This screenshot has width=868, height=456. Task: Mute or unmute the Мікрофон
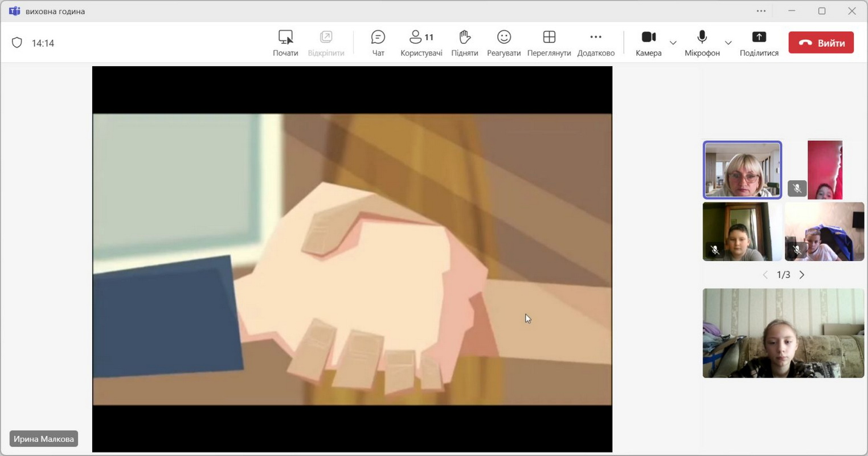[x=702, y=38]
